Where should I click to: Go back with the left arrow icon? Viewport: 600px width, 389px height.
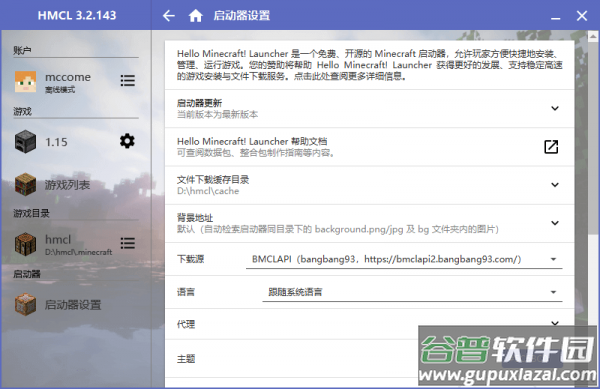coord(169,16)
